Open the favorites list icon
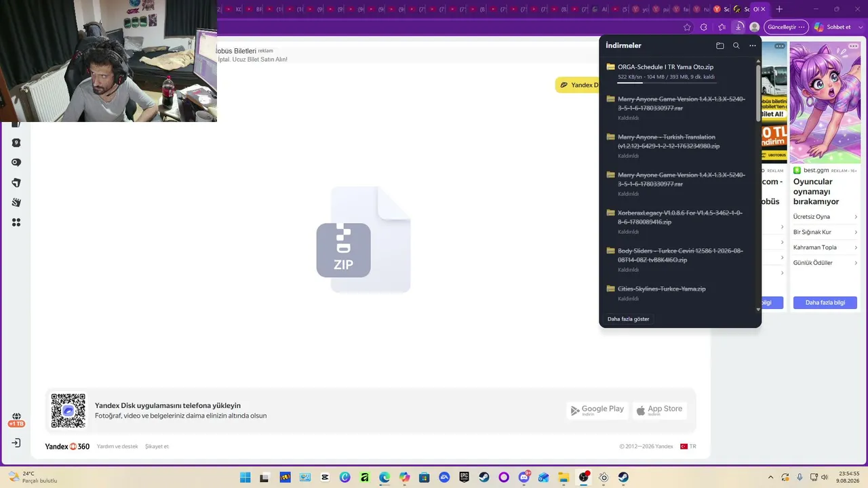868x488 pixels. [x=722, y=27]
